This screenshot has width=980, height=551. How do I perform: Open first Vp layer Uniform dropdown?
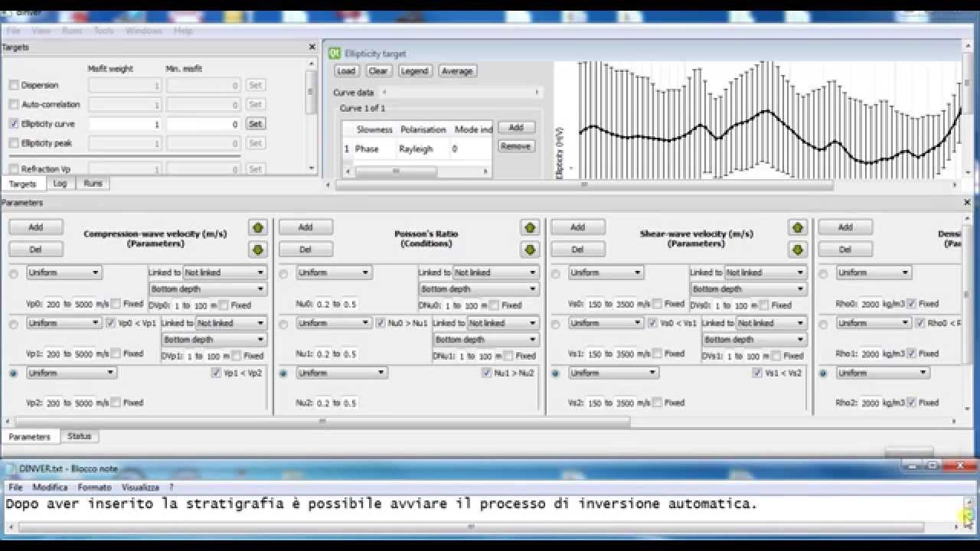tap(64, 272)
